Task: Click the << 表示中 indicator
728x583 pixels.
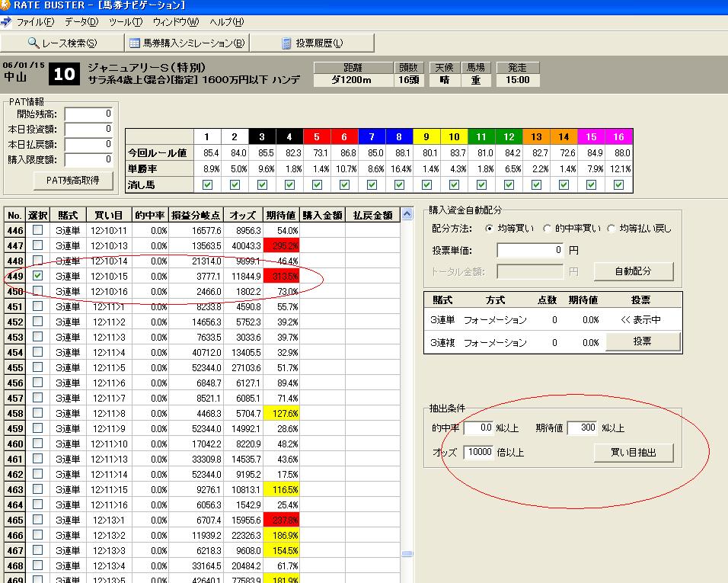Action: coord(640,320)
